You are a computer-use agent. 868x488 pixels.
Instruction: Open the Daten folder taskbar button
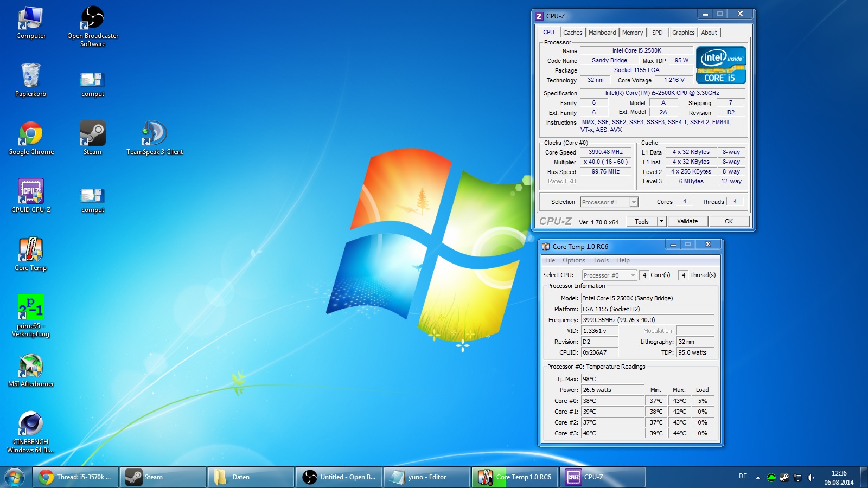pyautogui.click(x=251, y=477)
